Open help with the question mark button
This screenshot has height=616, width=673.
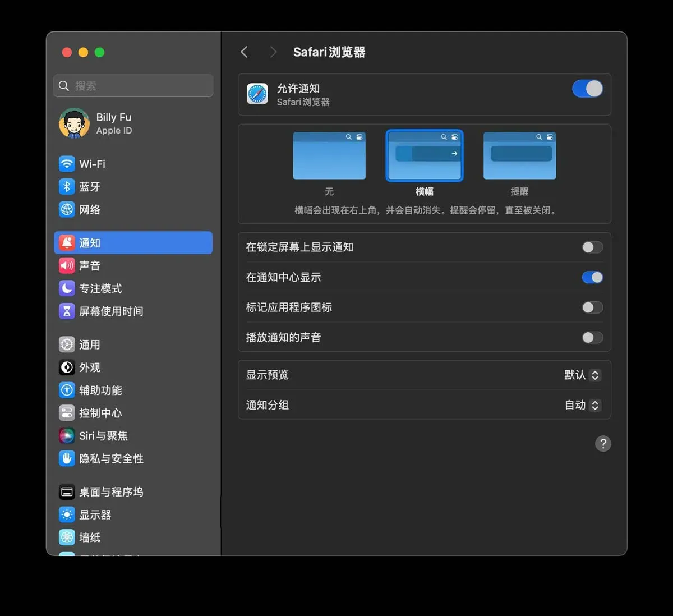[603, 444]
